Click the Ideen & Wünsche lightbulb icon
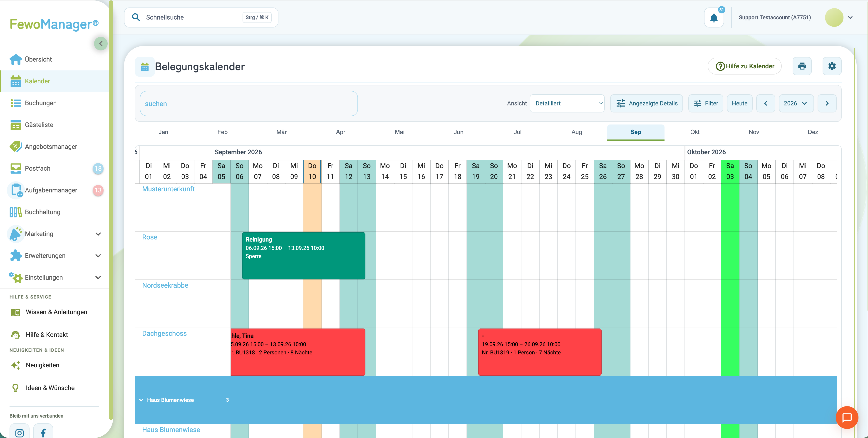The height and width of the screenshot is (438, 868). pyautogui.click(x=15, y=388)
